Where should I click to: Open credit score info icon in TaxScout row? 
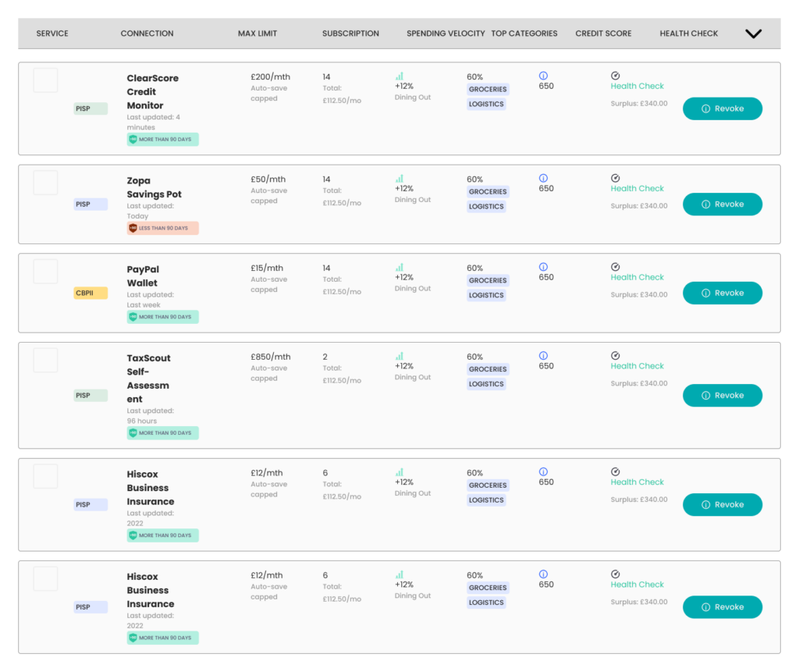[543, 355]
